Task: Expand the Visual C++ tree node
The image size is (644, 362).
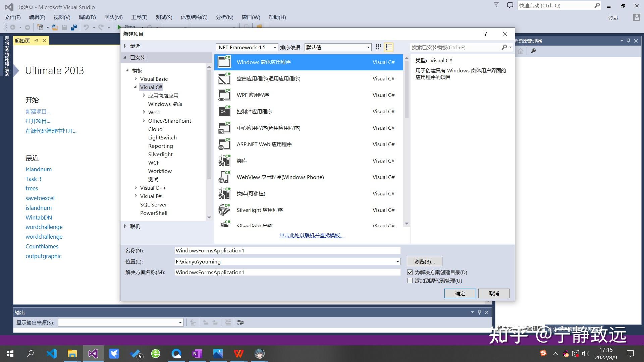Action: (136, 188)
